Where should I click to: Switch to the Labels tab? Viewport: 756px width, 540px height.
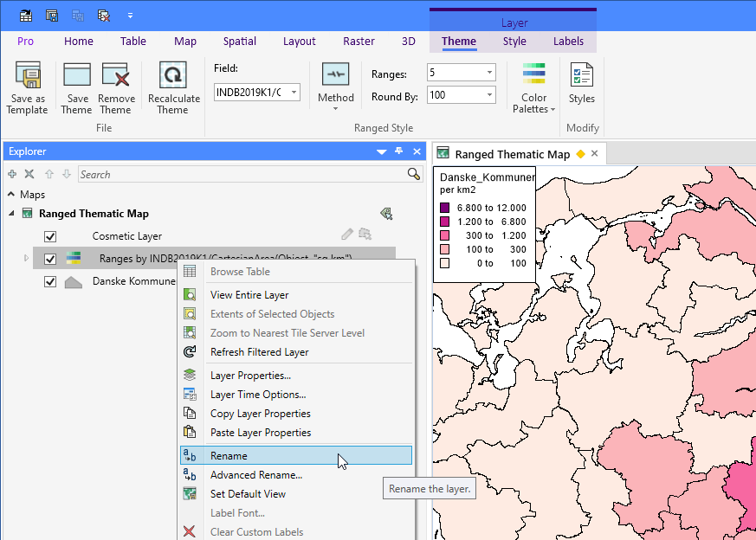click(568, 41)
